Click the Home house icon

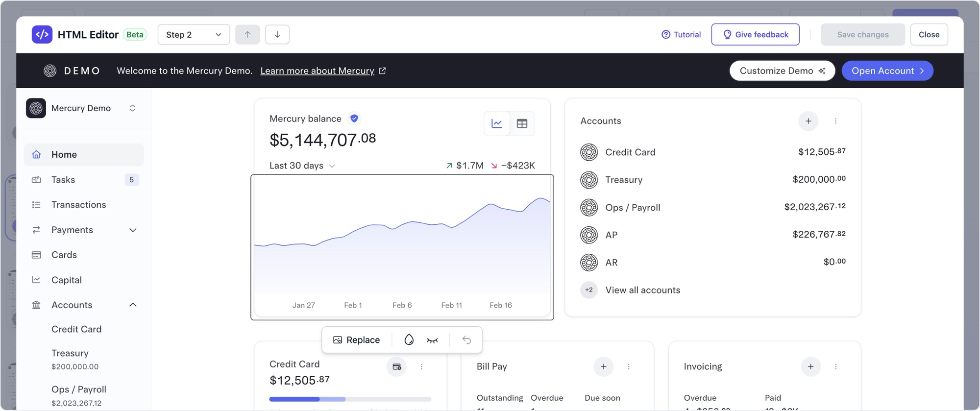click(x=36, y=154)
